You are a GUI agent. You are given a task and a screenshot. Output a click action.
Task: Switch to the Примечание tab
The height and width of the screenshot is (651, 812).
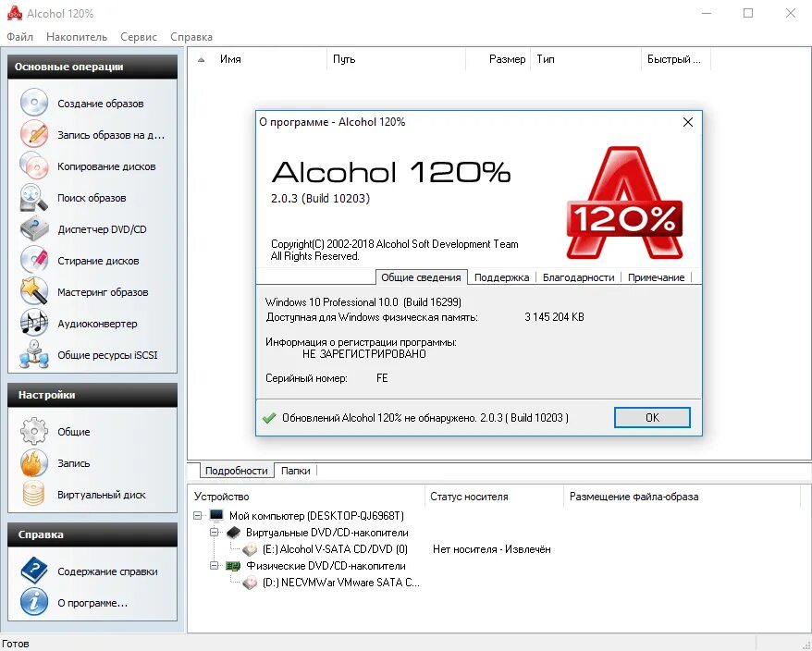[x=656, y=277]
